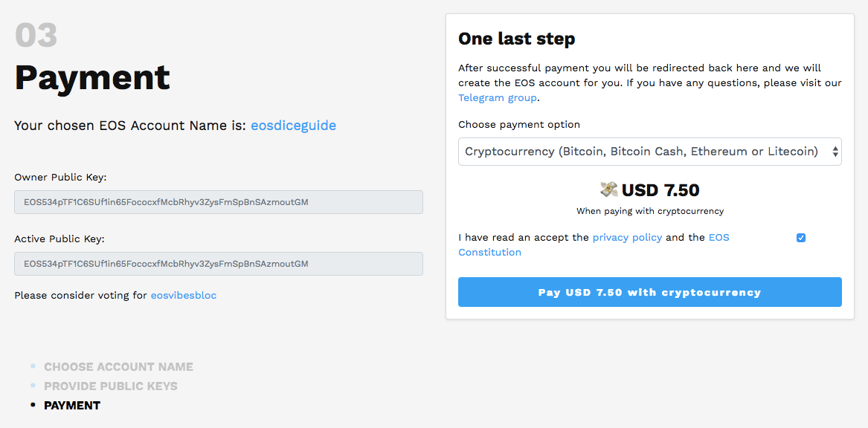
Task: Select Cryptocurrency from the payment combo box
Action: point(650,152)
